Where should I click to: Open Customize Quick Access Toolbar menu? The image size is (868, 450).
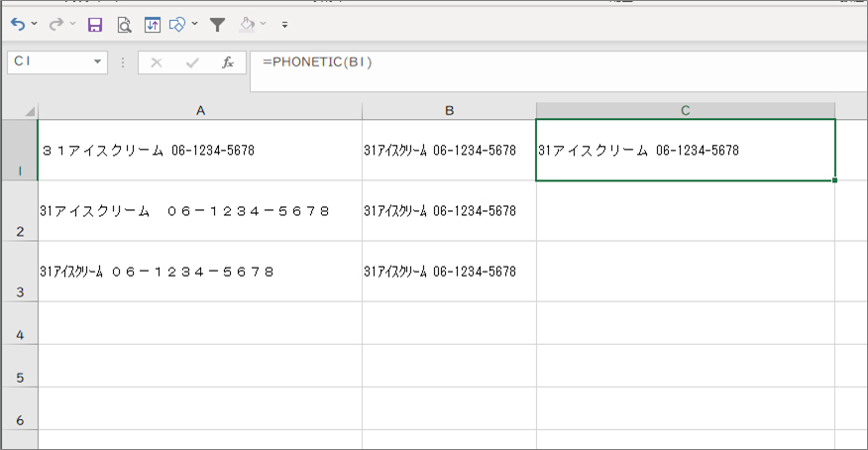(284, 25)
